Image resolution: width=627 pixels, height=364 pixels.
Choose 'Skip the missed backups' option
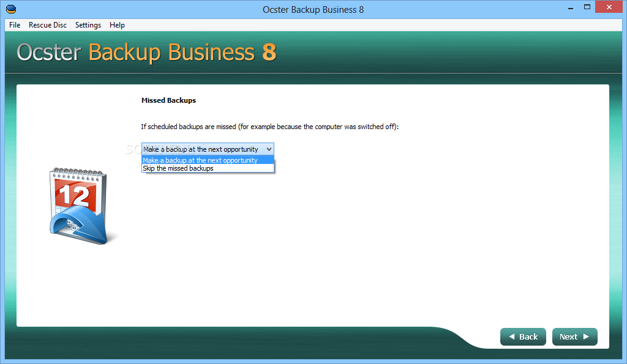coord(208,168)
